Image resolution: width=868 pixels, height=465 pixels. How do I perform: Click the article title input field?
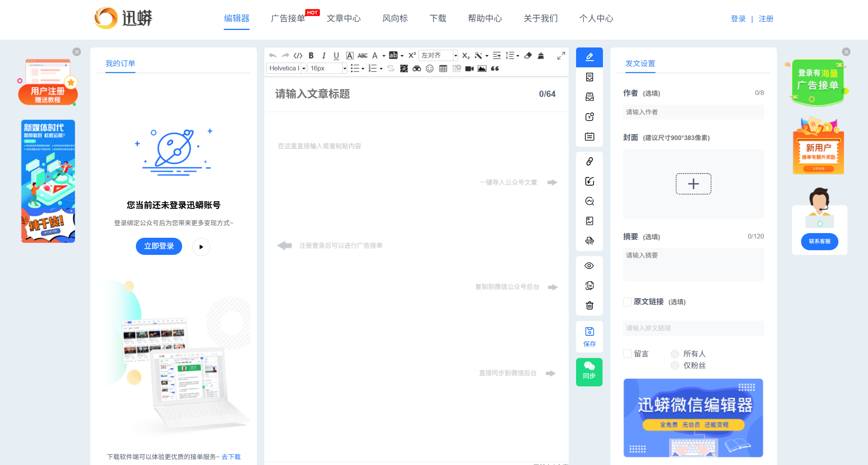(x=403, y=94)
